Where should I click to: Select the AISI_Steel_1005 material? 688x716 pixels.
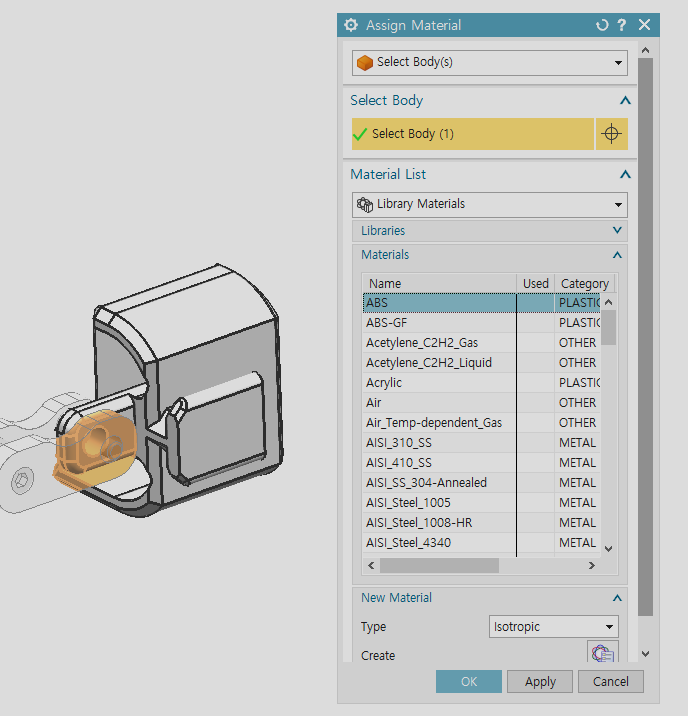(481, 503)
